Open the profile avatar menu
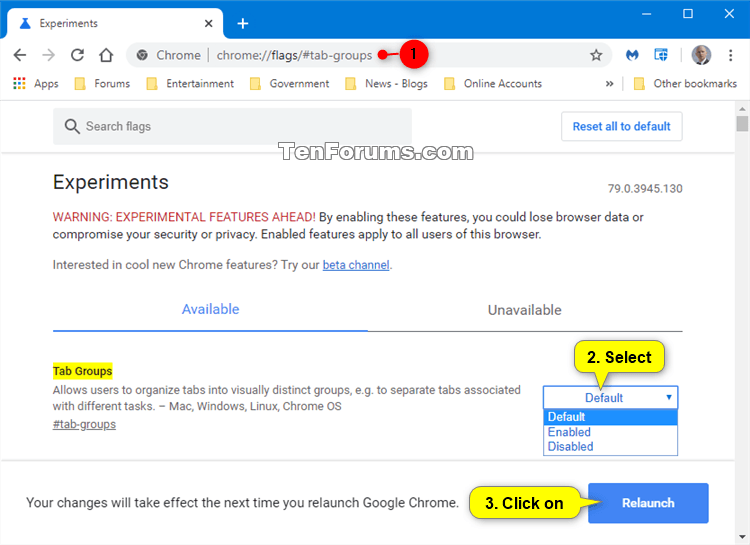 pyautogui.click(x=701, y=55)
